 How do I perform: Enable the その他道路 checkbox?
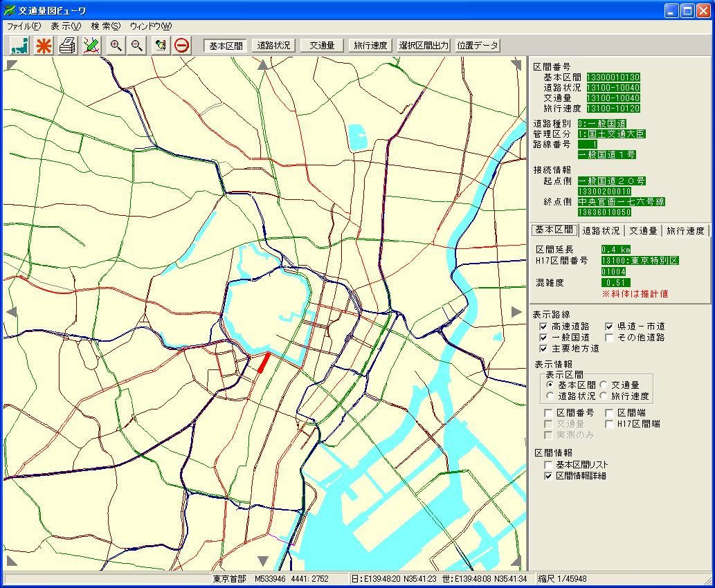[609, 338]
